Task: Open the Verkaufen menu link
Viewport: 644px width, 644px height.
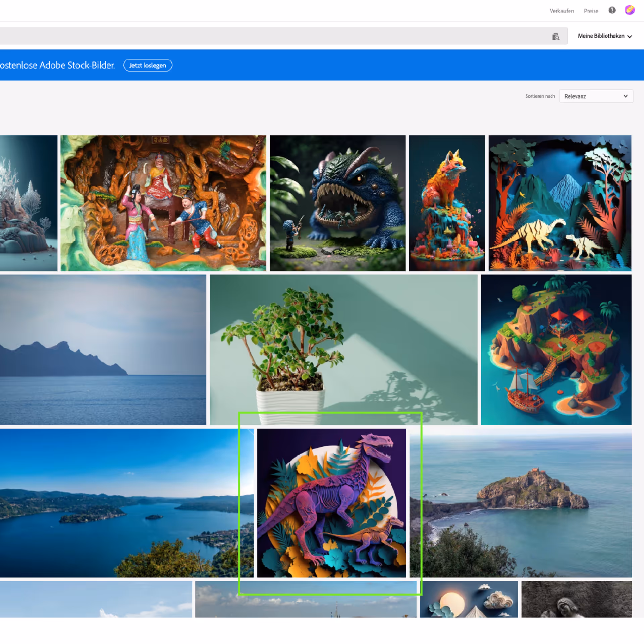Action: (x=561, y=11)
